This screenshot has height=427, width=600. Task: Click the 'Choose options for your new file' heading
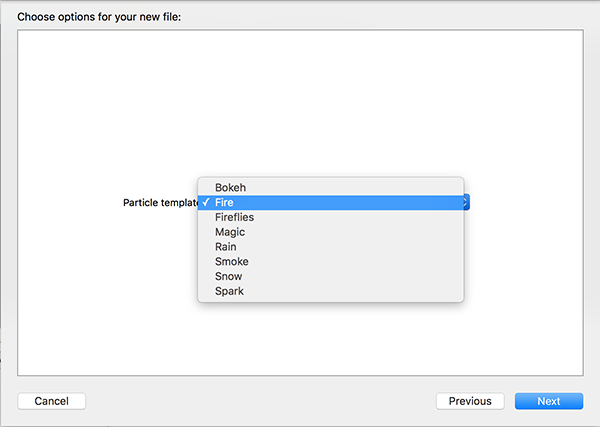point(99,17)
